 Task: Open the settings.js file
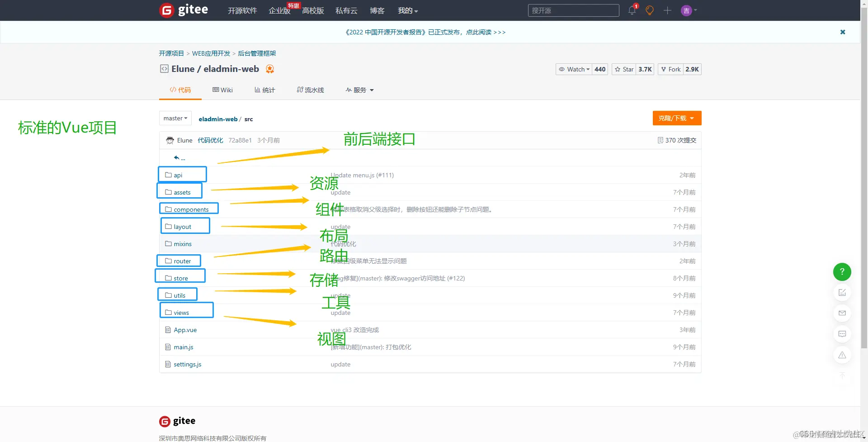point(188,364)
